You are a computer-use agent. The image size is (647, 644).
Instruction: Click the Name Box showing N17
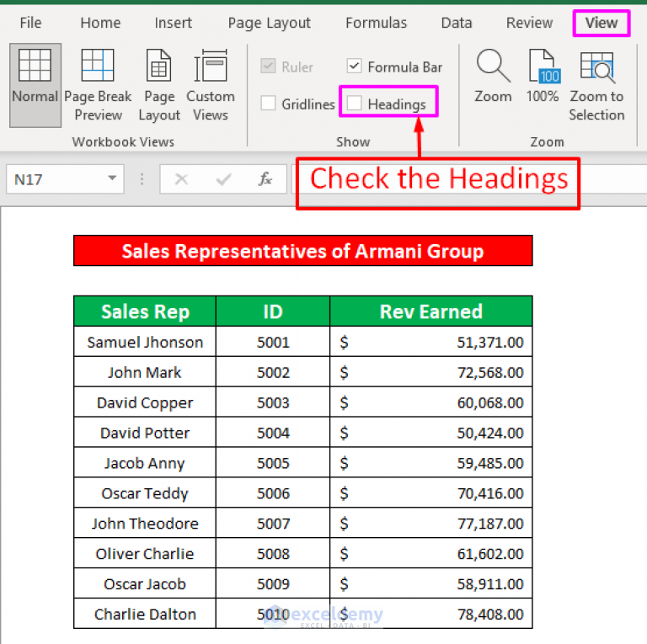[x=65, y=179]
